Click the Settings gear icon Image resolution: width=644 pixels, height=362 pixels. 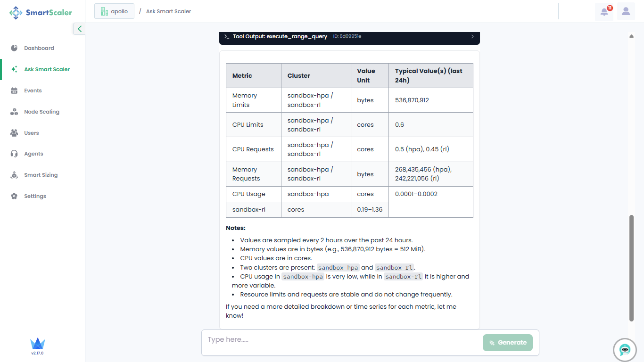[14, 196]
